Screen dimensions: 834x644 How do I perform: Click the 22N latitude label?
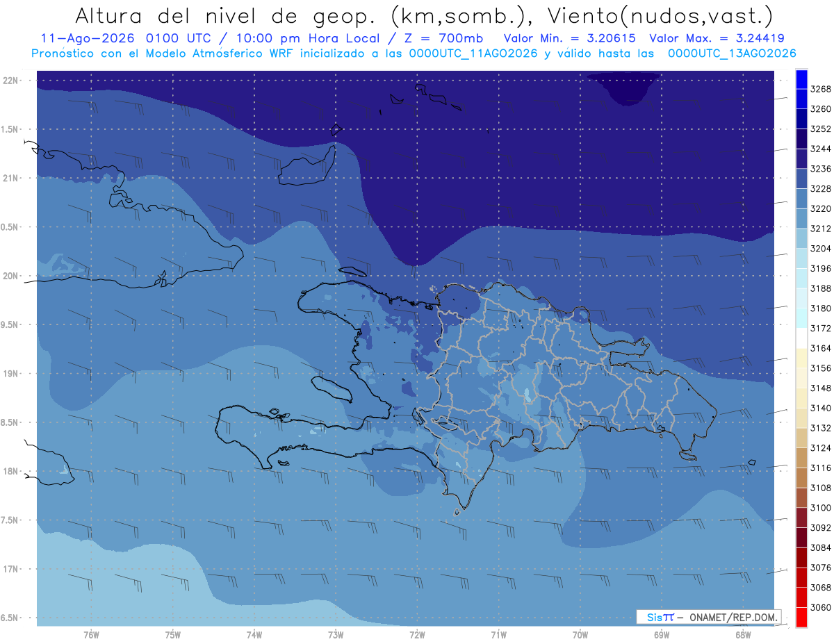click(x=12, y=81)
